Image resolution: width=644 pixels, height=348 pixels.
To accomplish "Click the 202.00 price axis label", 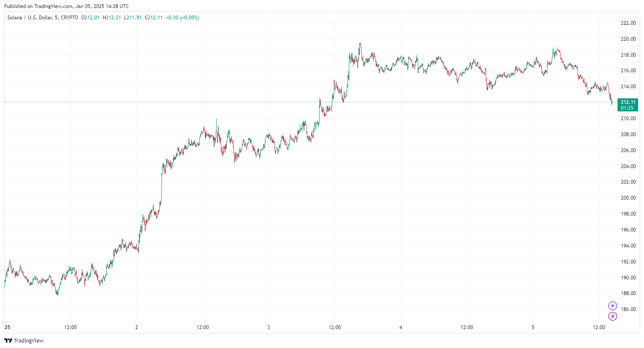I will [x=628, y=182].
